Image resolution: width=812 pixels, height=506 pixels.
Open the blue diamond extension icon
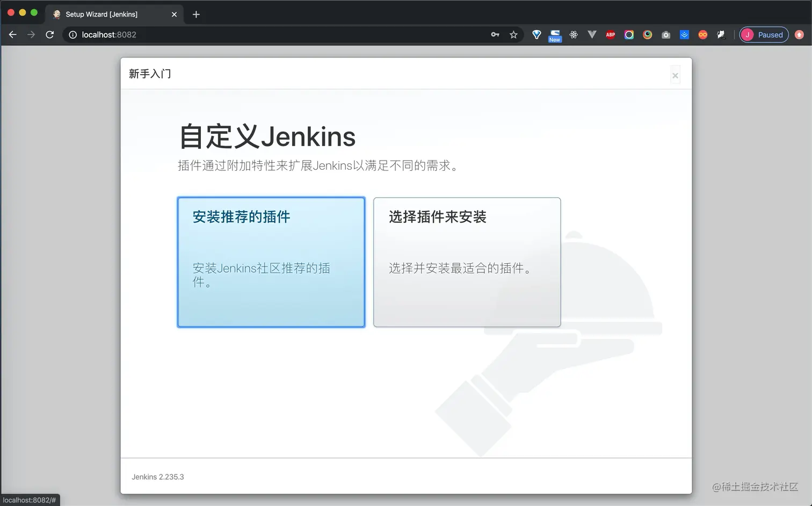(x=536, y=35)
